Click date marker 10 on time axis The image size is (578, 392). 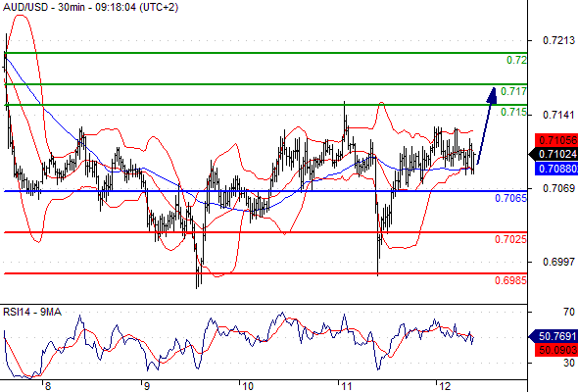tap(248, 386)
